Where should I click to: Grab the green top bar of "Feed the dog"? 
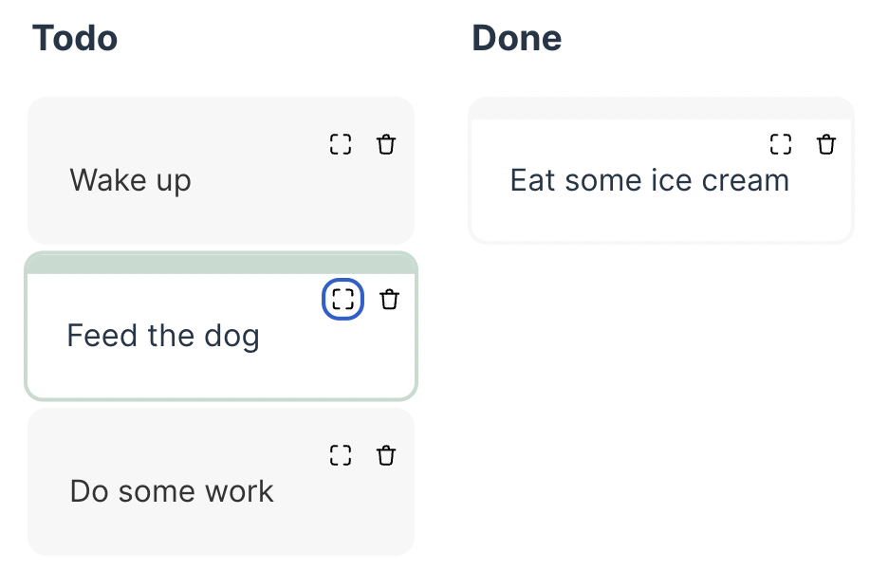(x=221, y=263)
